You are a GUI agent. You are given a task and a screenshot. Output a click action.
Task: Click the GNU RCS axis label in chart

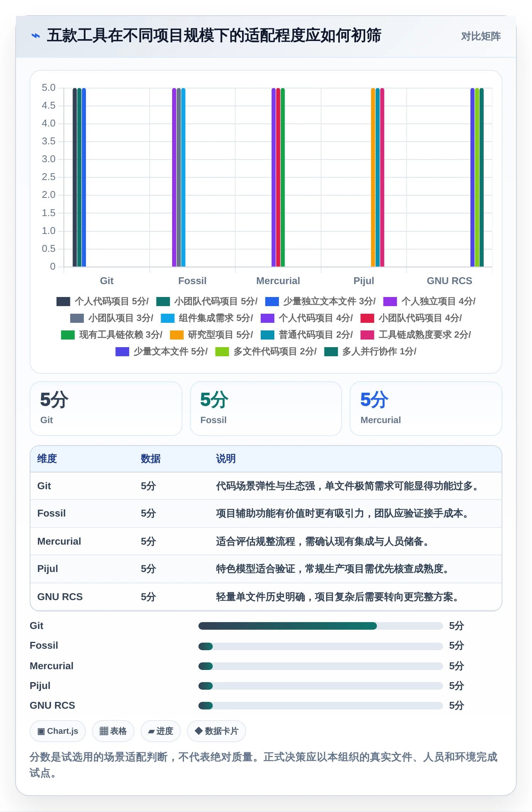(450, 281)
